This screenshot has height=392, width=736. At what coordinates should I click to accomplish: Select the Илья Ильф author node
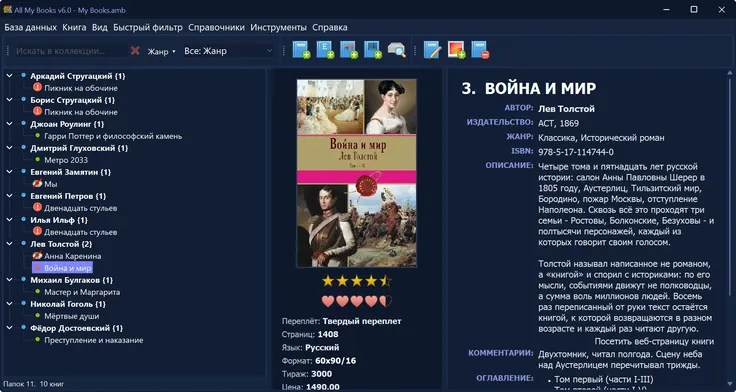59,220
